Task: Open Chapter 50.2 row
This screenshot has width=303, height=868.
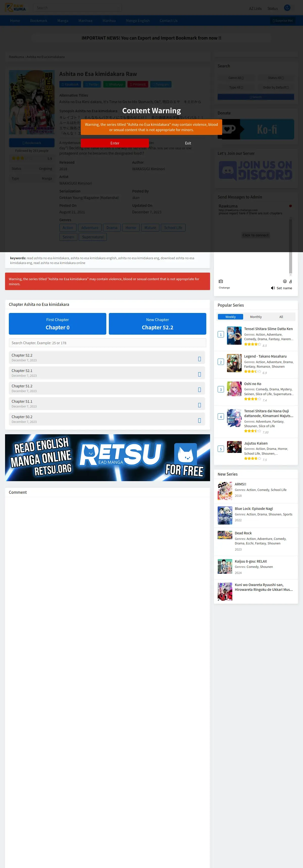Action: coord(107,419)
